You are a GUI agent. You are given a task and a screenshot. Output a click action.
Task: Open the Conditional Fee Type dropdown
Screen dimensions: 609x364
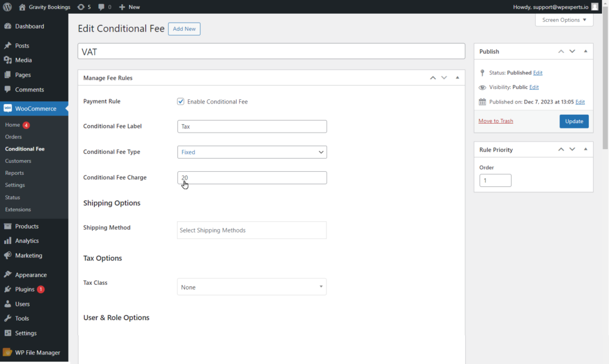252,152
